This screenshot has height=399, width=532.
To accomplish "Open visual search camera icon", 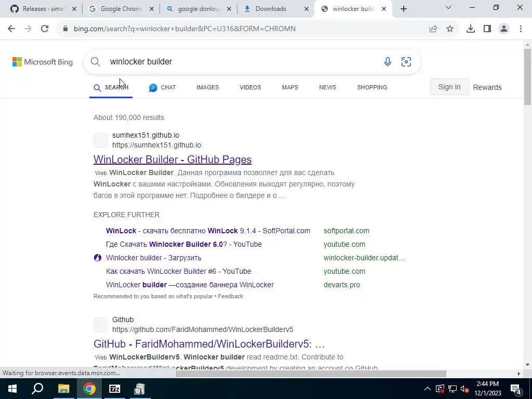I will point(406,62).
